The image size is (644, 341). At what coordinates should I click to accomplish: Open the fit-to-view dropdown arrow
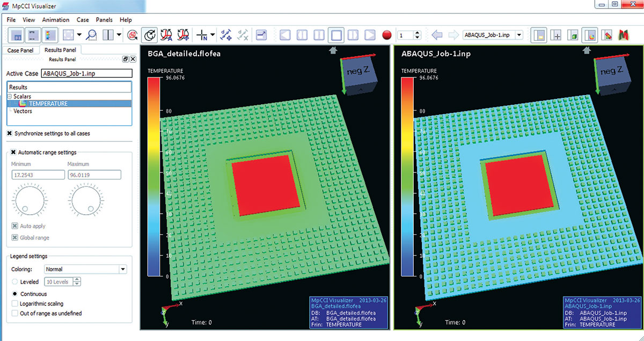click(x=79, y=35)
